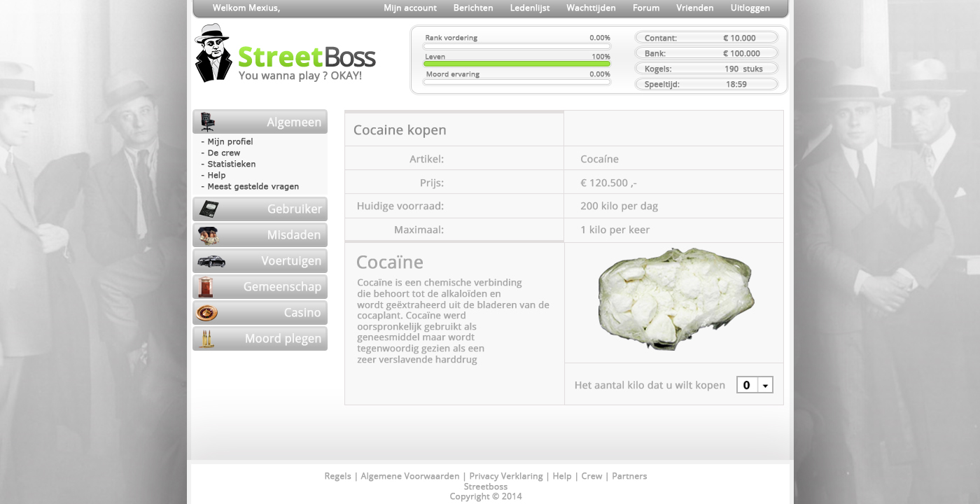
Task: Click the phone booth icon beside Gemeenschap
Action: pos(206,287)
